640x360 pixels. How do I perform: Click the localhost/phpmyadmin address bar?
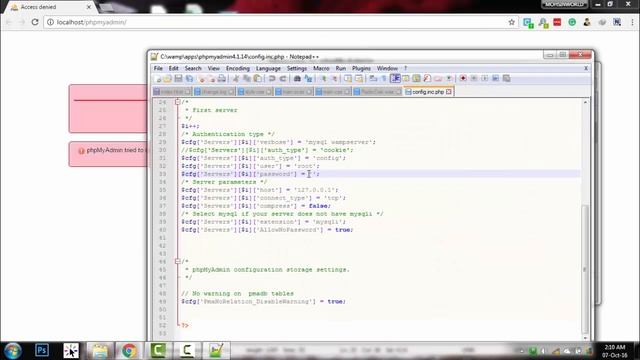pos(278,22)
